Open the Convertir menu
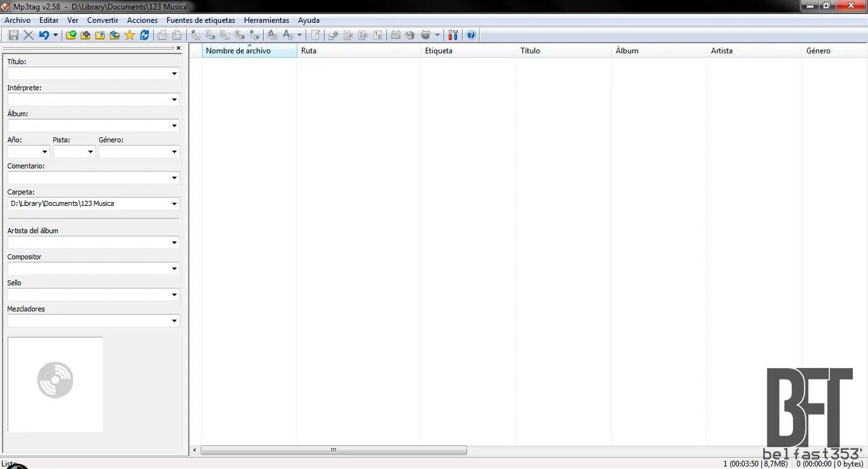The image size is (868, 469). click(103, 20)
